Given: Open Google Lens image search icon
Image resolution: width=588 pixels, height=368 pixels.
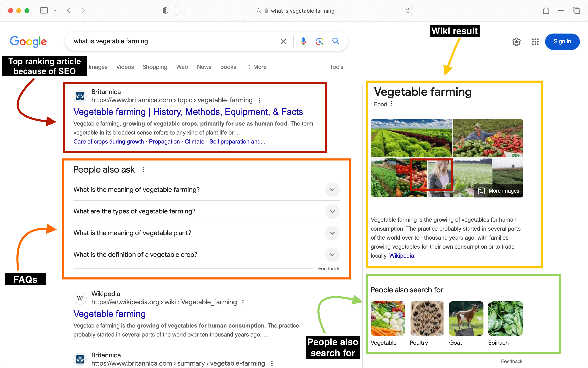Looking at the screenshot, I should tap(320, 41).
